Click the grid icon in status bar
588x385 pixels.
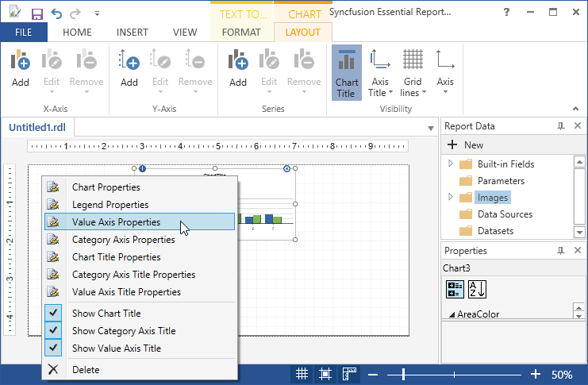point(302,374)
